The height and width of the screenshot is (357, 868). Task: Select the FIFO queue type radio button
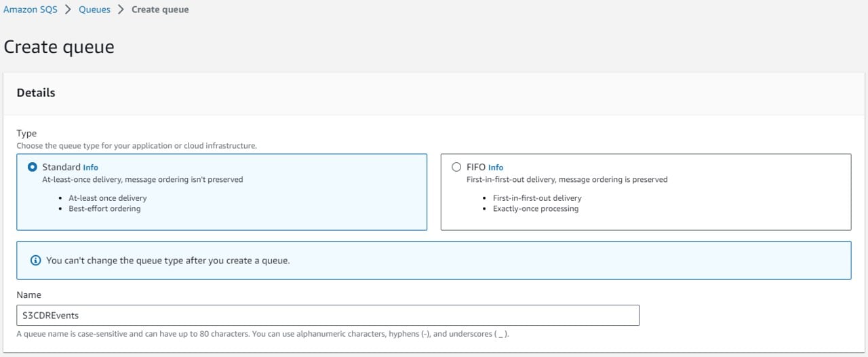click(x=456, y=167)
